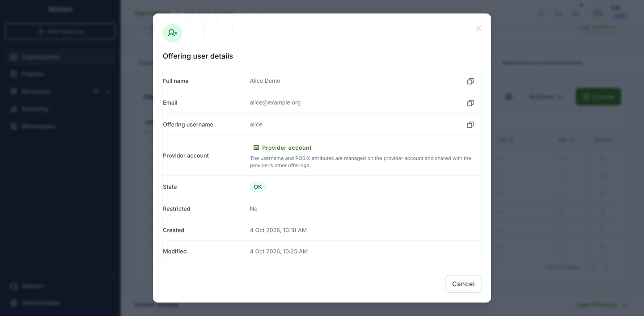
Task: Click the Restricted field label
Action: [x=177, y=209]
